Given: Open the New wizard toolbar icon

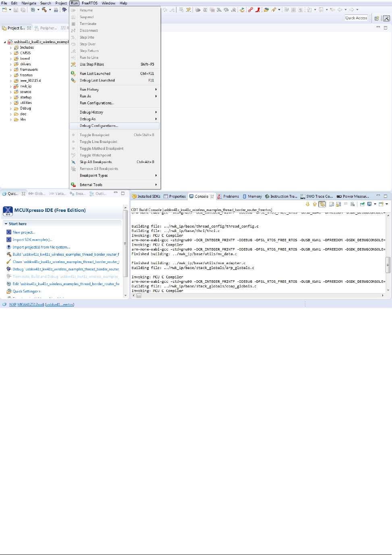Looking at the screenshot, I should pos(4,10).
